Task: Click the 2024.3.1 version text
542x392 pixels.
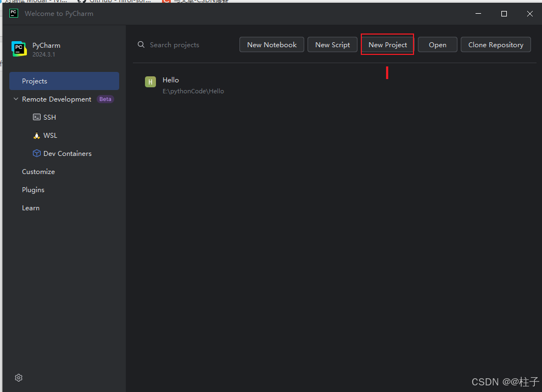Action: coord(43,54)
